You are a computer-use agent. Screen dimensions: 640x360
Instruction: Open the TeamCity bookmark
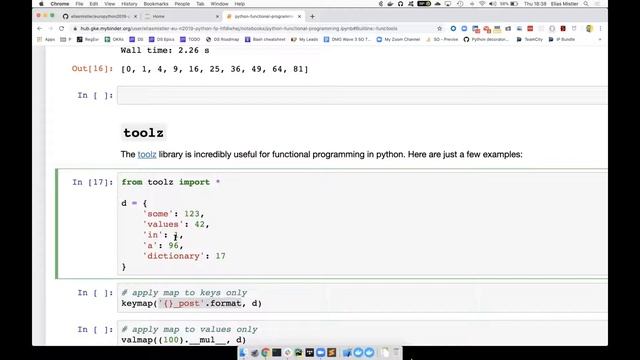[x=529, y=40]
